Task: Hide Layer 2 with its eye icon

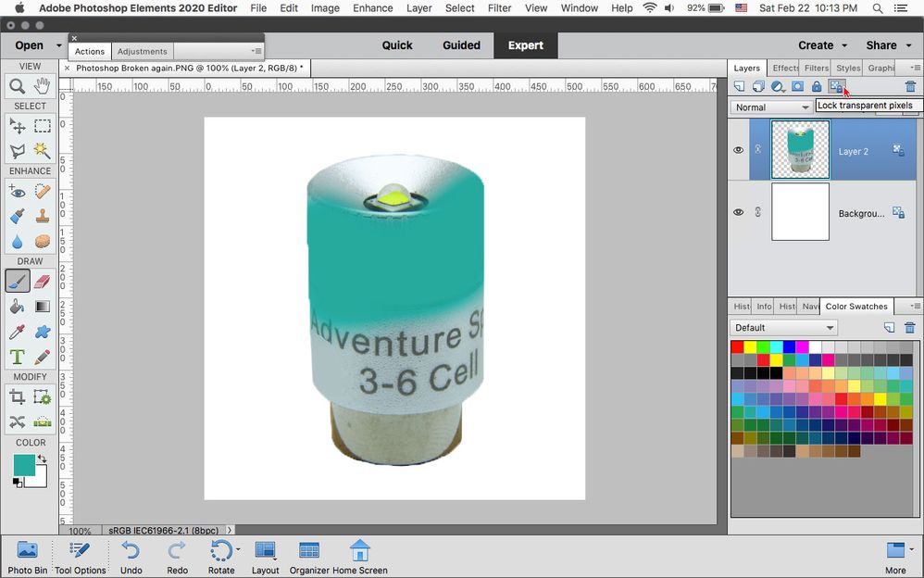Action: 739,150
